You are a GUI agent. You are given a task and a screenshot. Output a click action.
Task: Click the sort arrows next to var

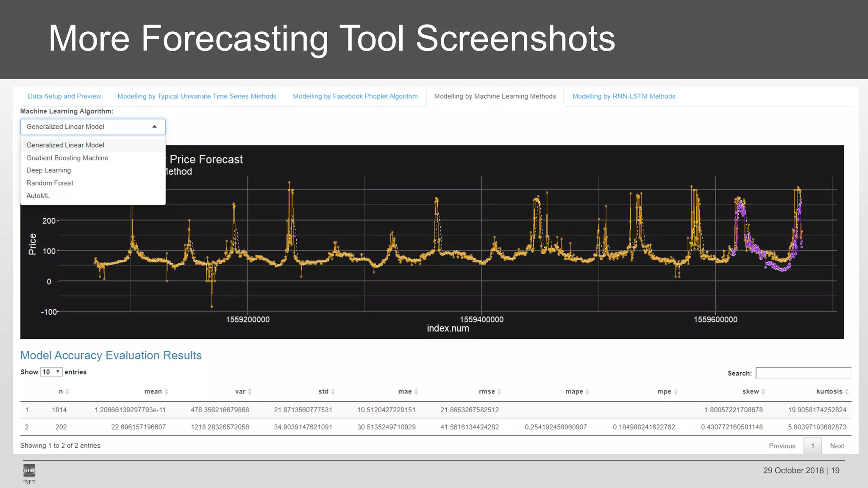click(250, 392)
